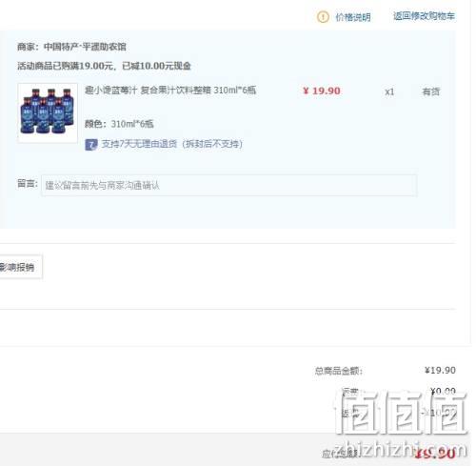Open the 支持7天无理由退货 policy link
This screenshot has height=466, width=476.
(171, 144)
